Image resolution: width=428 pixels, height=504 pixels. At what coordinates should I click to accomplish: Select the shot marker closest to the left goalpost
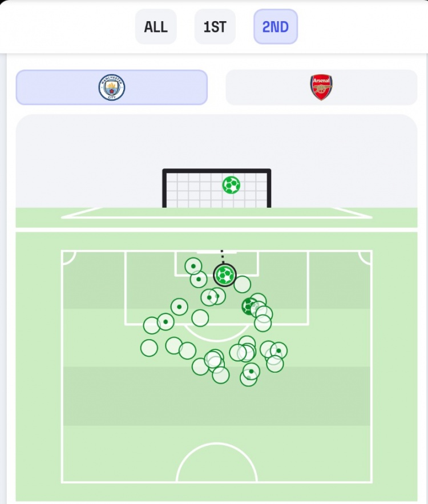coord(193,266)
